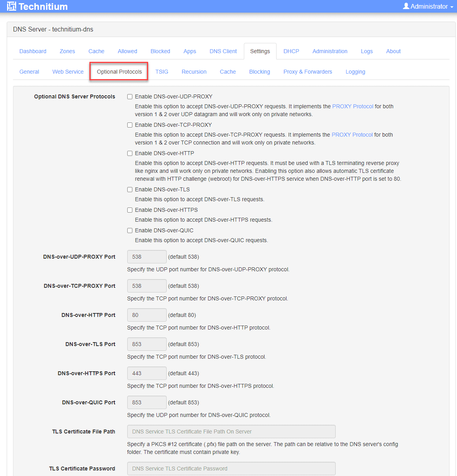Click the 'DNS-over-QUIC Port' label
The width and height of the screenshot is (457, 476).
89,402
